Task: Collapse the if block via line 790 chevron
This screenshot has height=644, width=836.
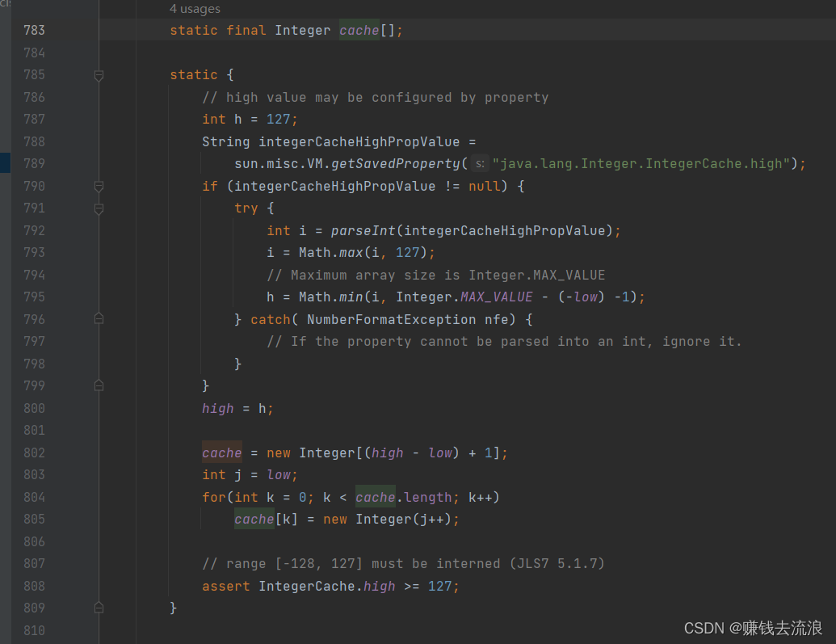Action: click(99, 186)
